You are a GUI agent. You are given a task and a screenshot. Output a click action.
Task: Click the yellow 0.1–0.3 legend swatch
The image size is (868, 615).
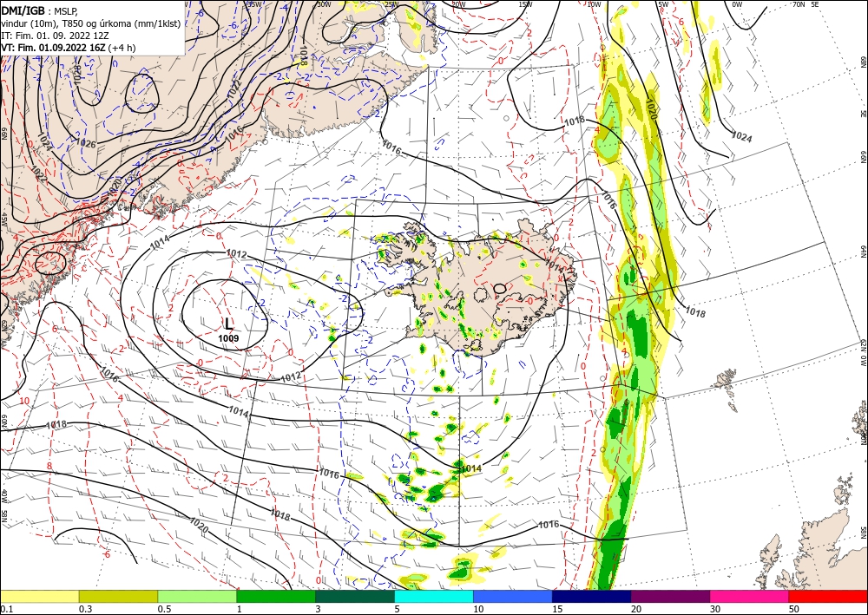pyautogui.click(x=39, y=597)
